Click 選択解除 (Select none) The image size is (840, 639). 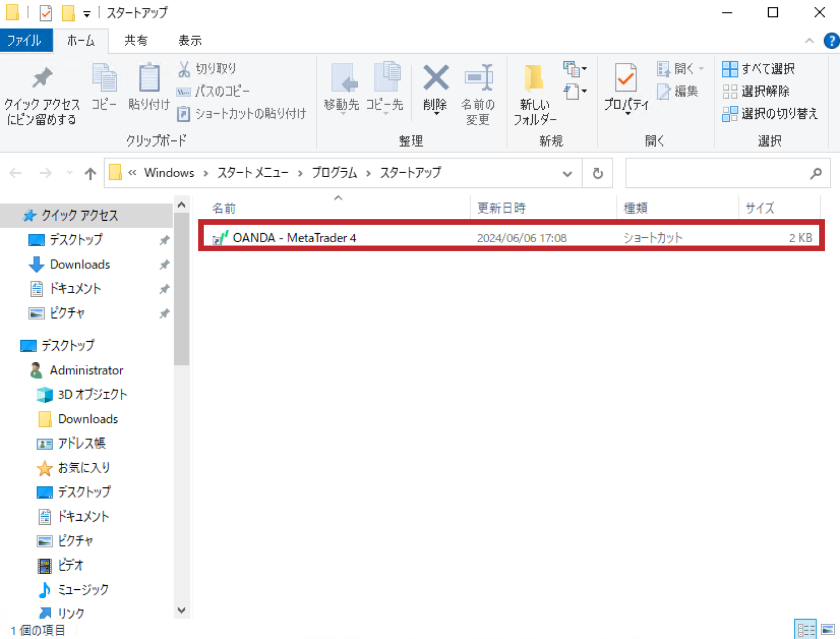pos(756,91)
